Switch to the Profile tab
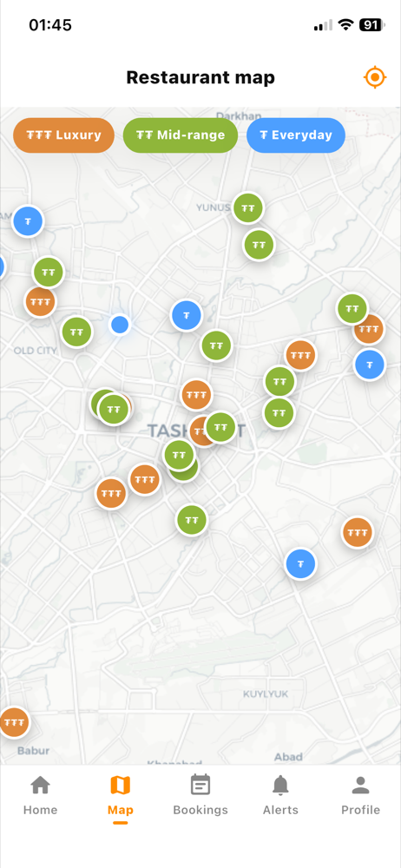The height and width of the screenshot is (868, 401). tap(360, 795)
